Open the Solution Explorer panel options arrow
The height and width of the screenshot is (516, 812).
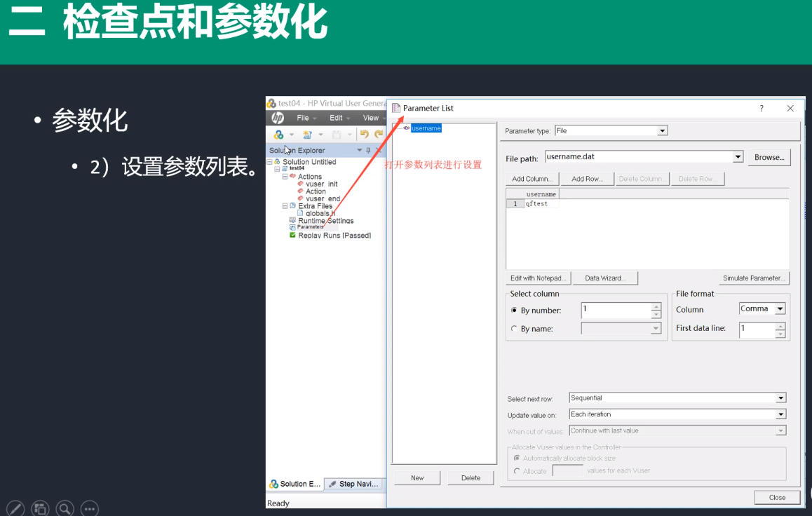click(360, 150)
